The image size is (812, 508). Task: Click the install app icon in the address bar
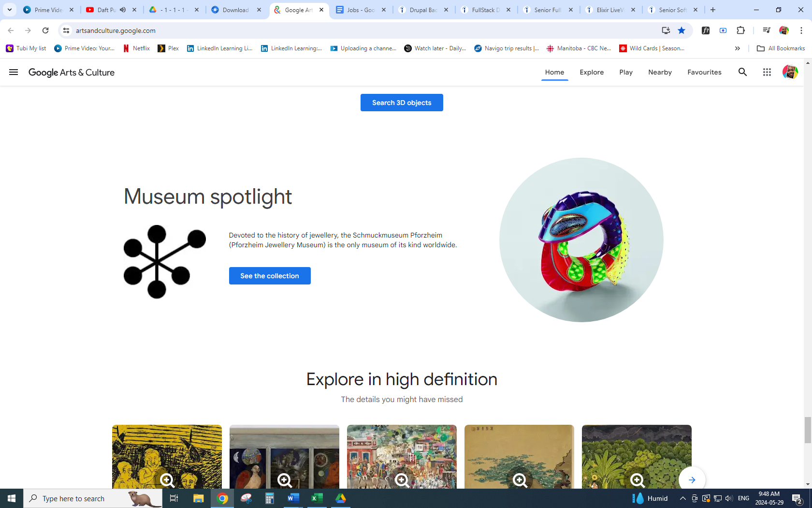[x=666, y=30]
